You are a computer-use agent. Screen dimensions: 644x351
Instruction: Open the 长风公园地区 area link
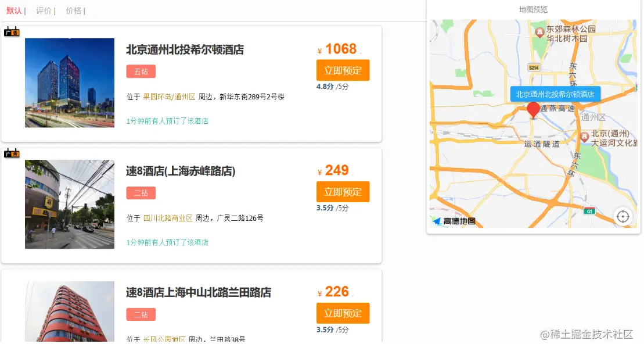(164, 339)
